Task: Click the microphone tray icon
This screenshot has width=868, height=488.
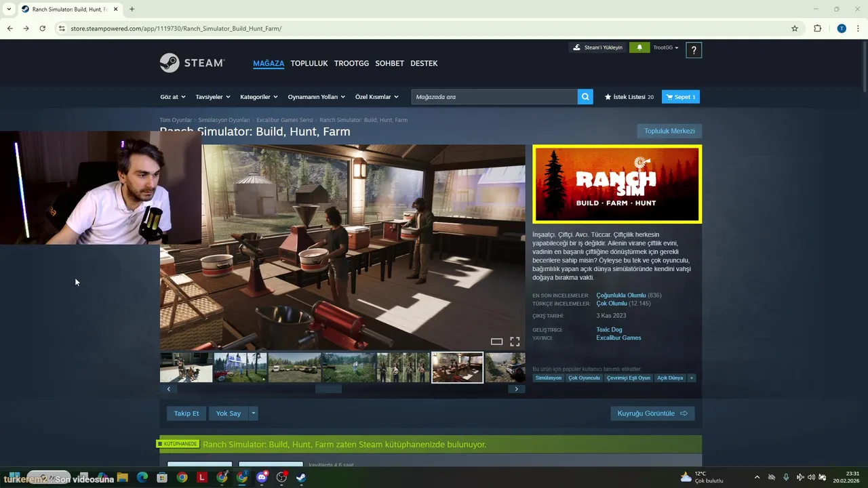Action: tap(786, 477)
